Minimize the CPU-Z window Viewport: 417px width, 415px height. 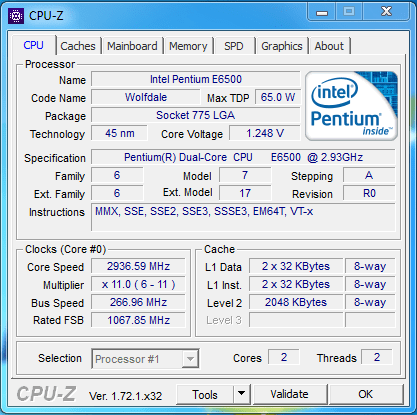tap(322, 13)
